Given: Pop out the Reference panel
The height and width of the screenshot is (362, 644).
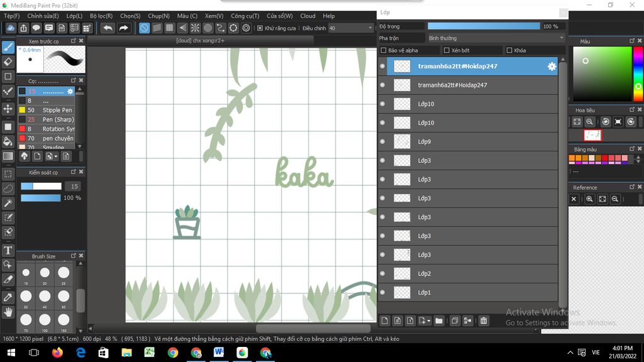Looking at the screenshot, I should tap(631, 187).
